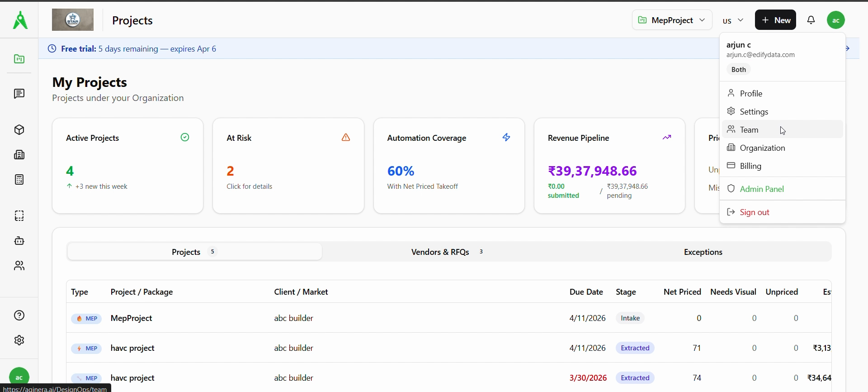The image size is (868, 392).
Task: Open the help question mark icon
Action: [19, 316]
